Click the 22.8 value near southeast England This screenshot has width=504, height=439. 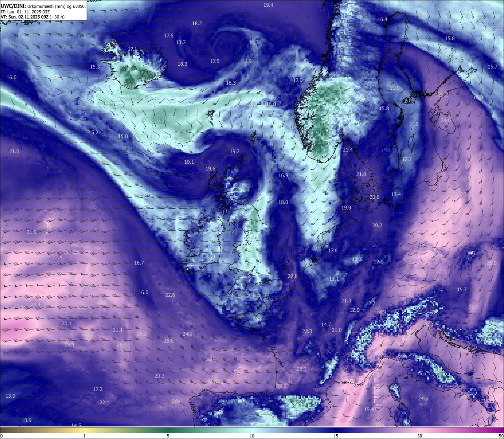tap(293, 276)
